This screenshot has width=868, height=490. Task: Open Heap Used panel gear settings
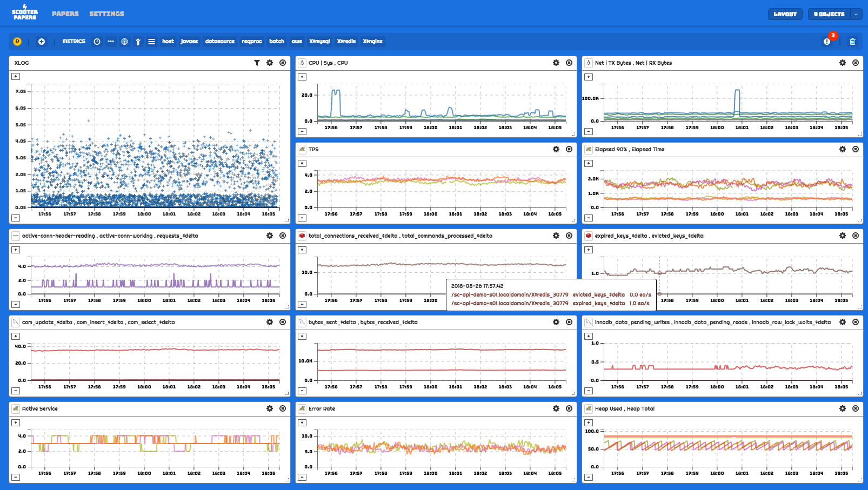pyautogui.click(x=843, y=408)
